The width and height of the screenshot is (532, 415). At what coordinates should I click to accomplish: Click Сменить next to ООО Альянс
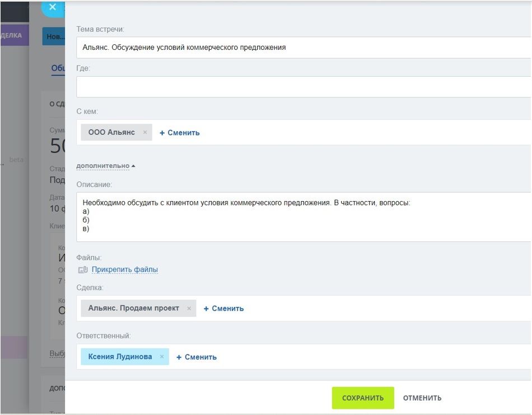(x=180, y=133)
